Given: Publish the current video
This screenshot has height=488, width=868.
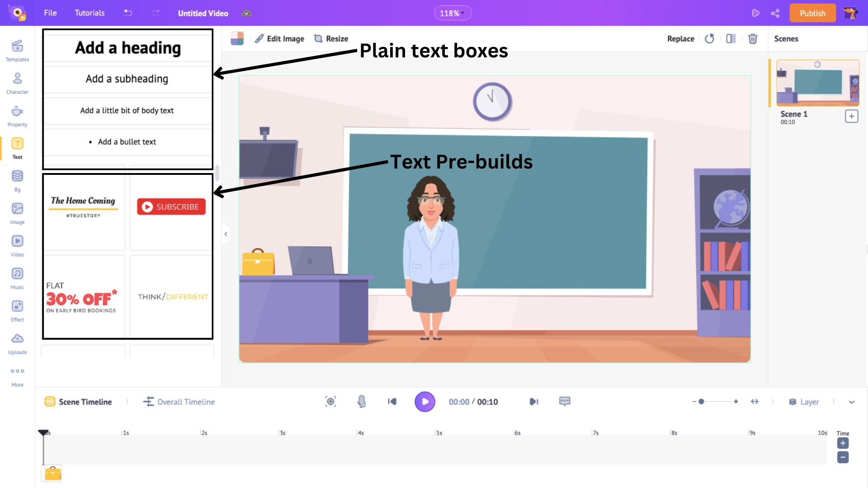Looking at the screenshot, I should 811,13.
